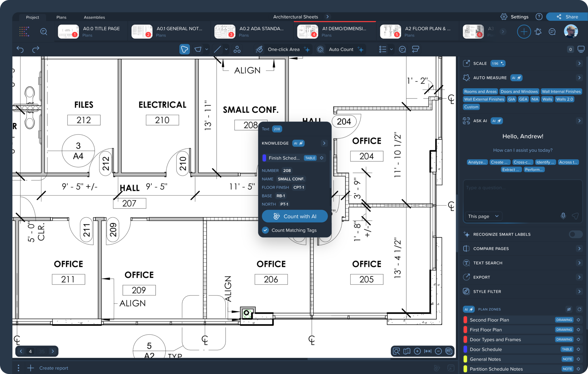Click the Share button

click(x=567, y=17)
